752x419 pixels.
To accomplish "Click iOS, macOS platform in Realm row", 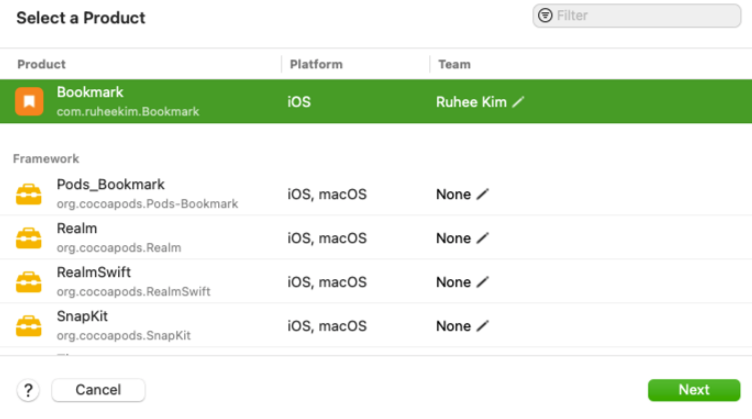I will point(327,238).
